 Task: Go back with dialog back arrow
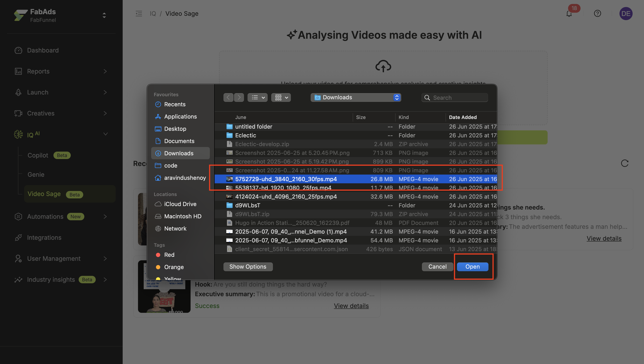pyautogui.click(x=228, y=98)
